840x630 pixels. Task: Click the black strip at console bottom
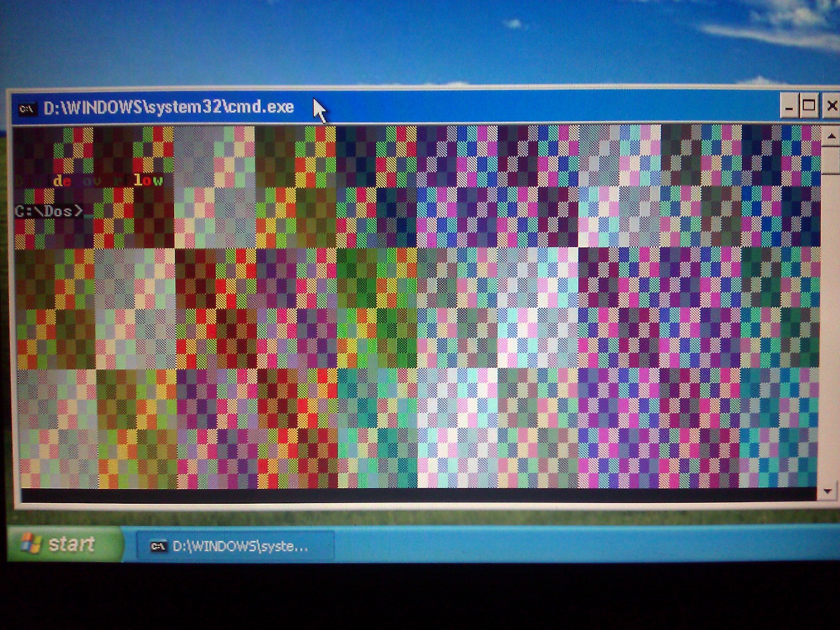pyautogui.click(x=412, y=495)
